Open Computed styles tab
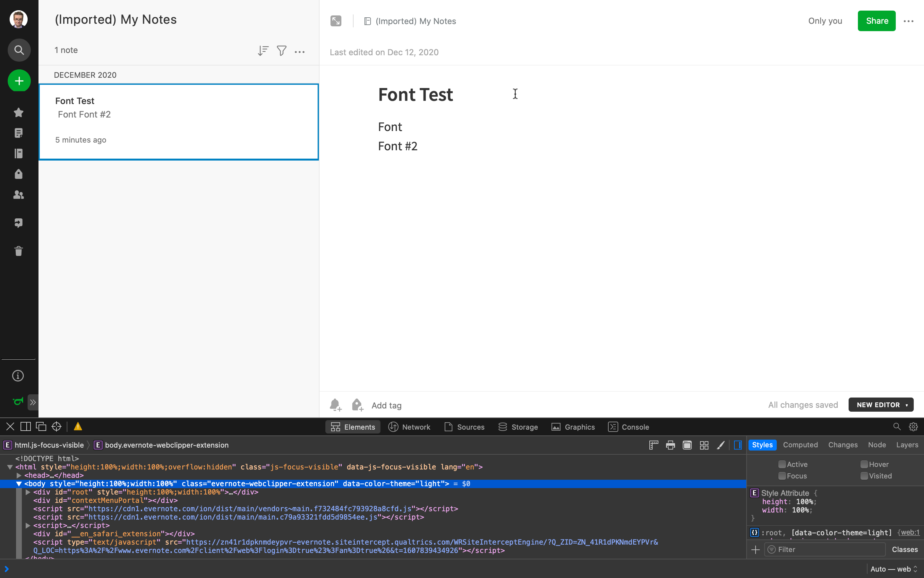 (800, 445)
